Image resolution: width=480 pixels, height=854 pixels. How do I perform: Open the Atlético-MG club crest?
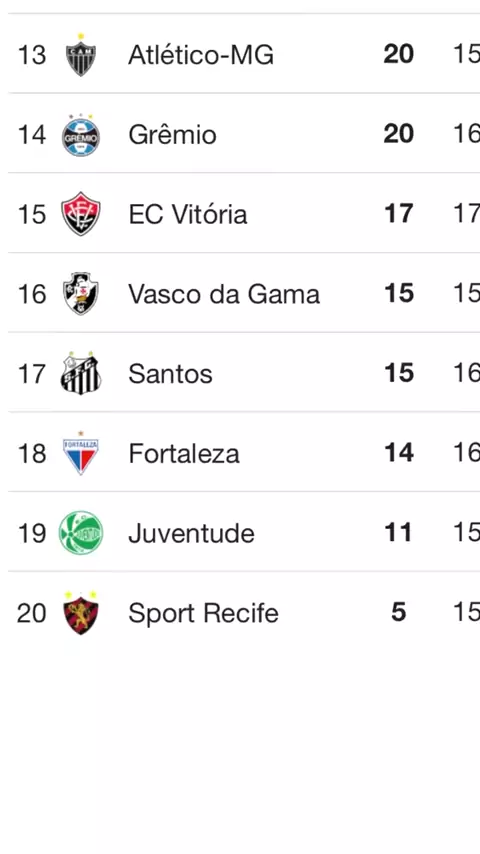[x=81, y=54]
